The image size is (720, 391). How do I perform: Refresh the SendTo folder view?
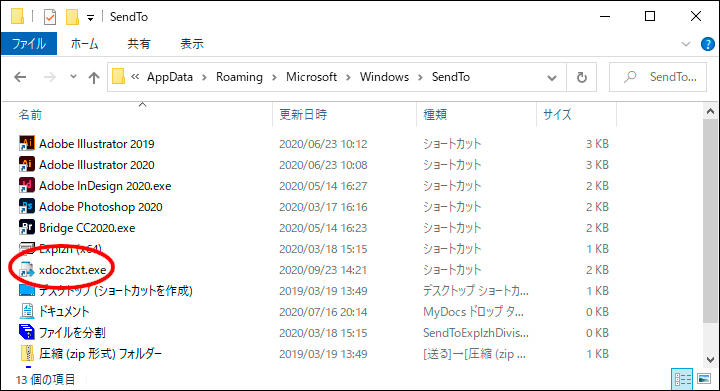click(582, 77)
